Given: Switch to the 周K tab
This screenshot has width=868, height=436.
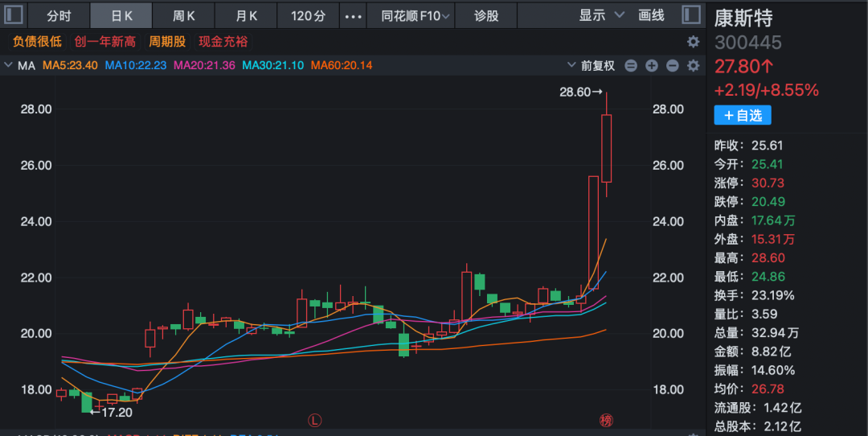Looking at the screenshot, I should pyautogui.click(x=184, y=15).
